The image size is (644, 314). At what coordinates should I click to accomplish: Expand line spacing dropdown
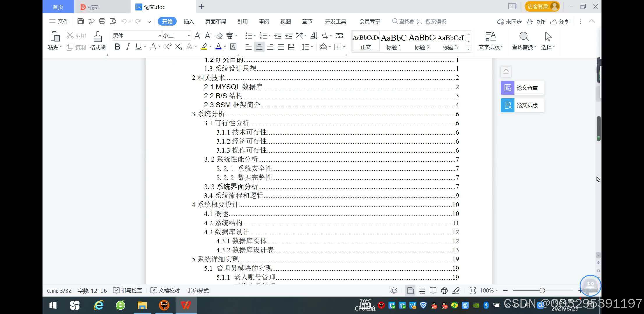point(312,47)
